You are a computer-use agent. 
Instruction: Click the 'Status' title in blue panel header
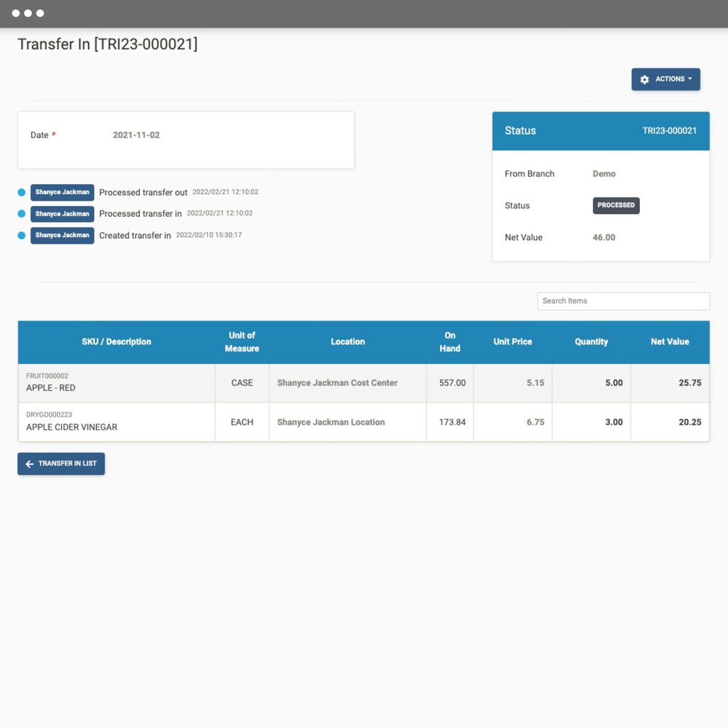(x=520, y=131)
